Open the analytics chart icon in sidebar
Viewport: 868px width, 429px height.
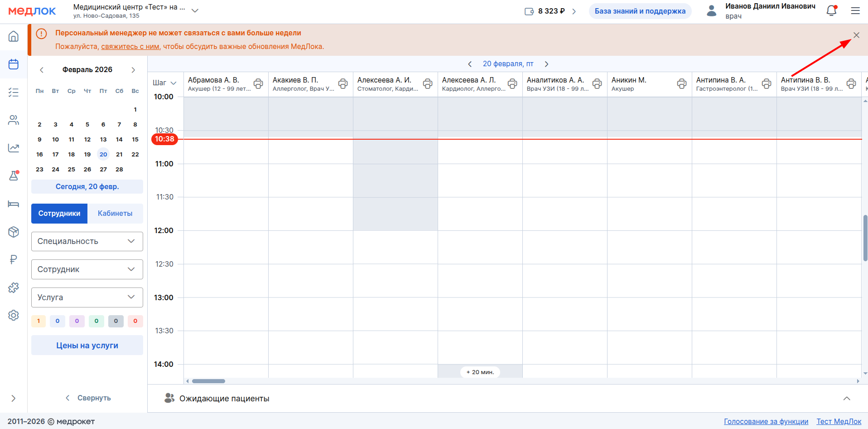coord(14,148)
